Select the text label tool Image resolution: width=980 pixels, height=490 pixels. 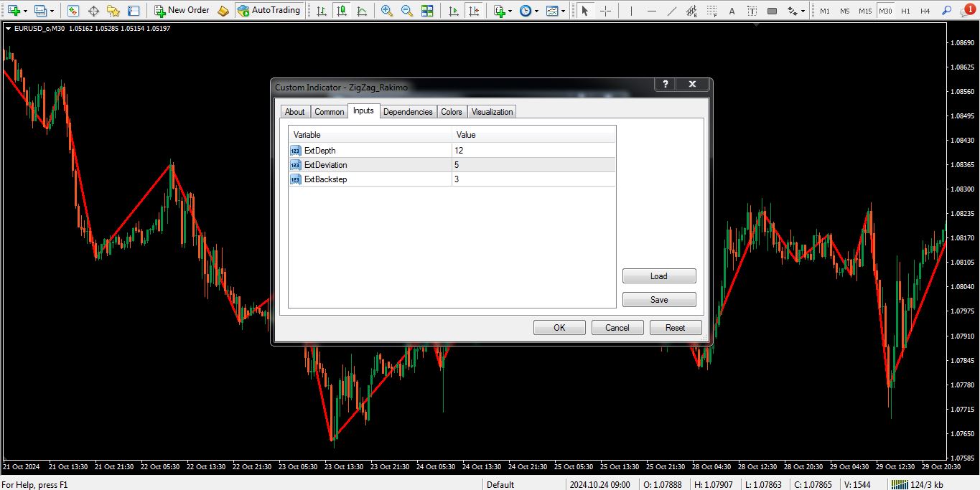point(752,11)
